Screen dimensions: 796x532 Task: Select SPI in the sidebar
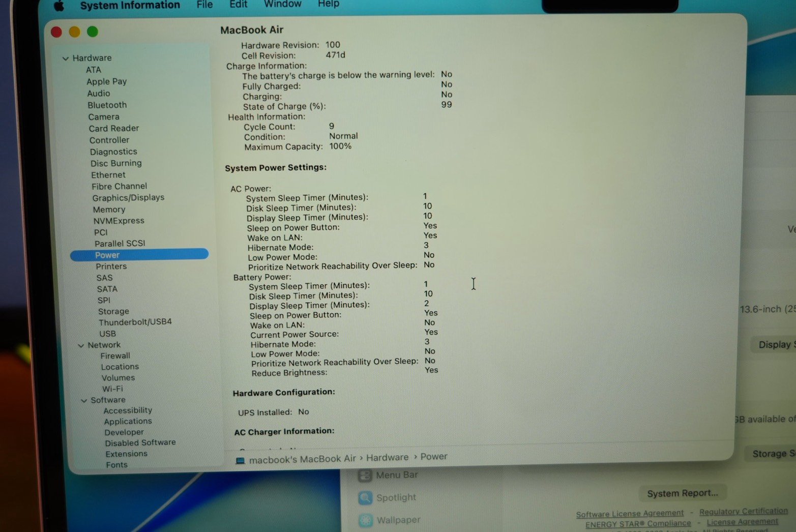[104, 300]
